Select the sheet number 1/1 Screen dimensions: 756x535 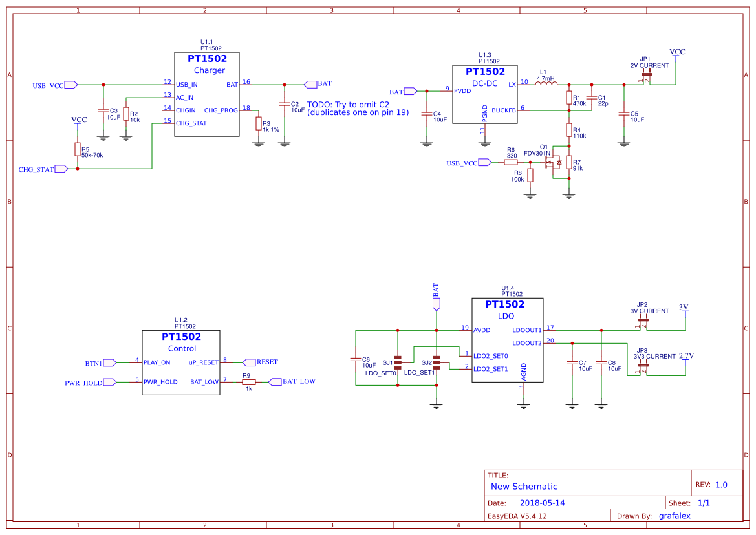(704, 503)
